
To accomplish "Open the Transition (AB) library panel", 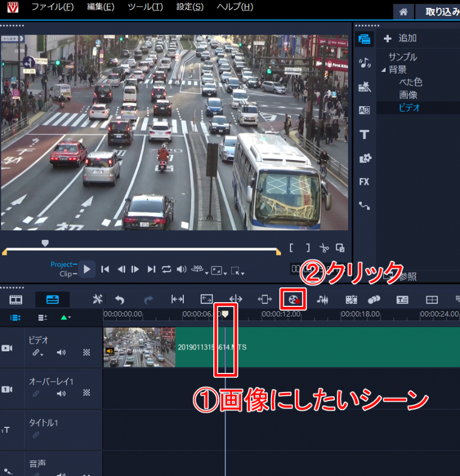I will (364, 110).
